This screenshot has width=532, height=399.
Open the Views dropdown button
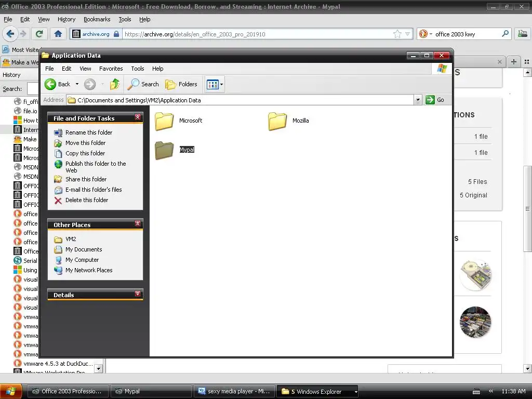coord(215,85)
